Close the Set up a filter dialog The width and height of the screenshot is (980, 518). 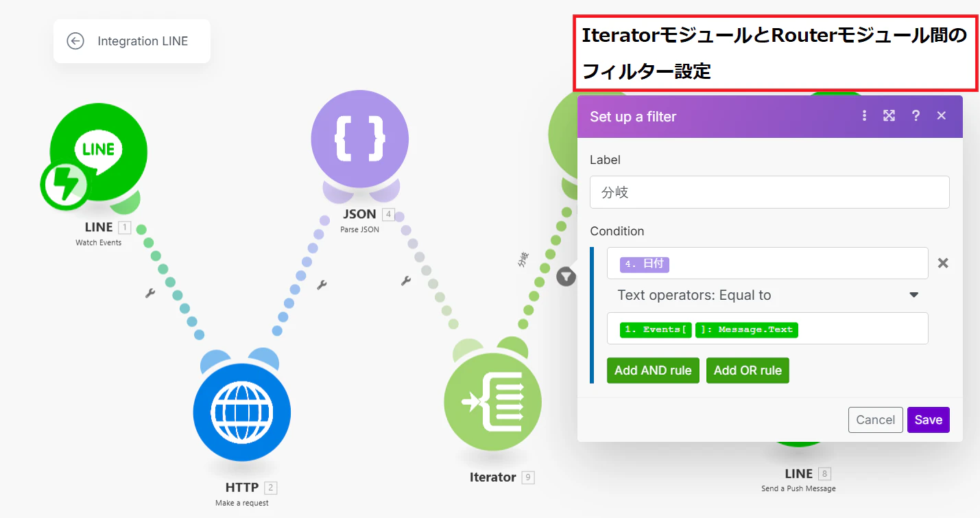point(942,115)
